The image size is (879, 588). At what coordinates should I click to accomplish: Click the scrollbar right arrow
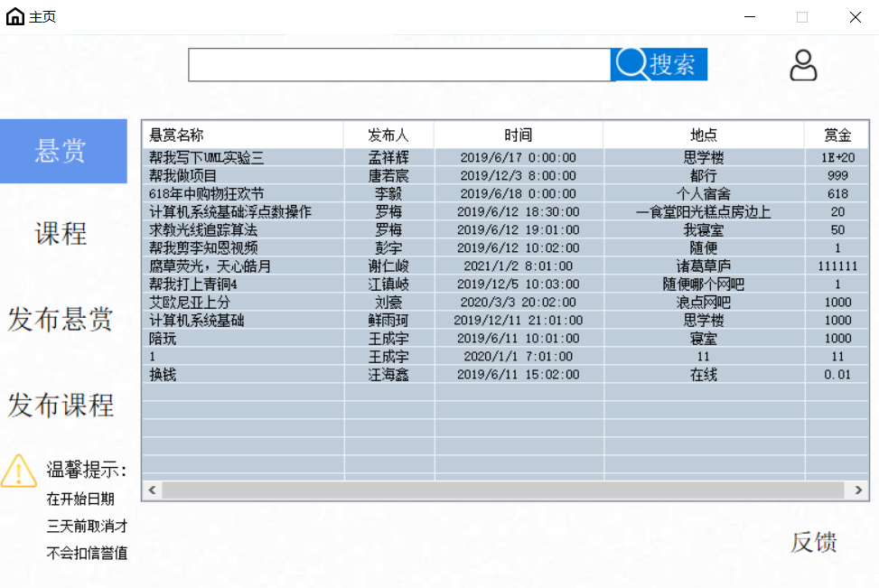(858, 490)
